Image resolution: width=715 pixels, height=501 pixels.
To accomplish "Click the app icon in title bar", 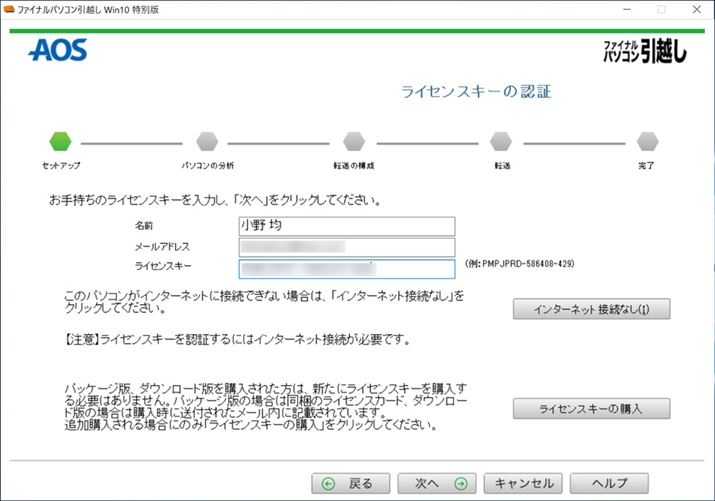I will 9,9.
